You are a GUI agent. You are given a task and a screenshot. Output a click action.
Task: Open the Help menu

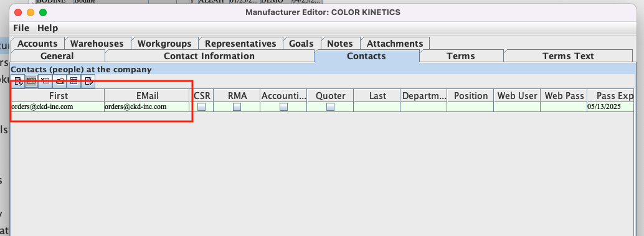coord(47,28)
